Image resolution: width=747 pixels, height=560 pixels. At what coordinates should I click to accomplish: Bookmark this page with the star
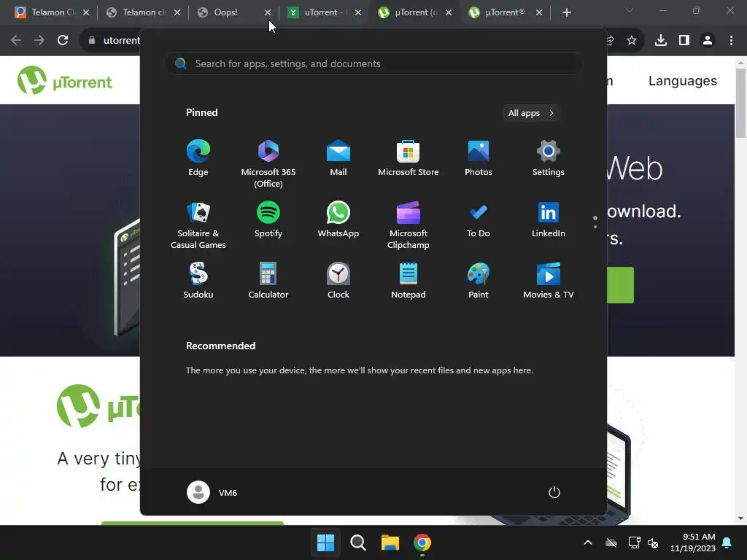[632, 40]
